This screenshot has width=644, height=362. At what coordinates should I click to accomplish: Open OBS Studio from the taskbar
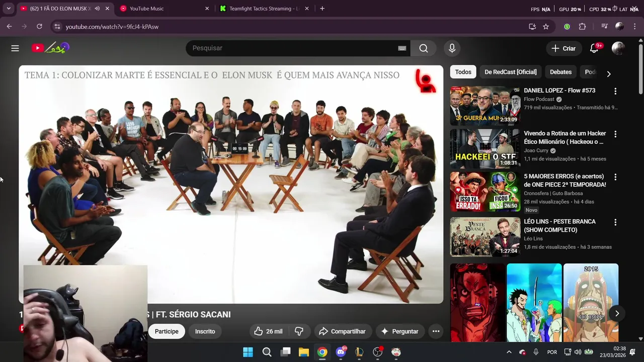pos(378,352)
